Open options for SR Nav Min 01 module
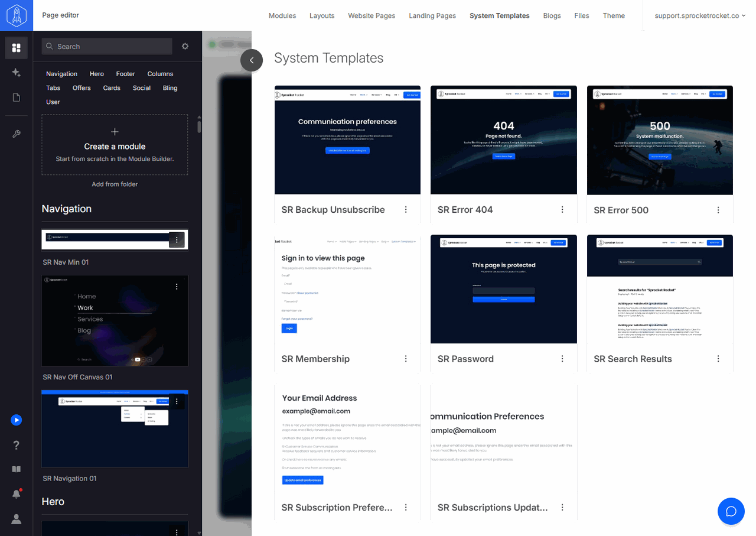756x536 pixels. (177, 240)
